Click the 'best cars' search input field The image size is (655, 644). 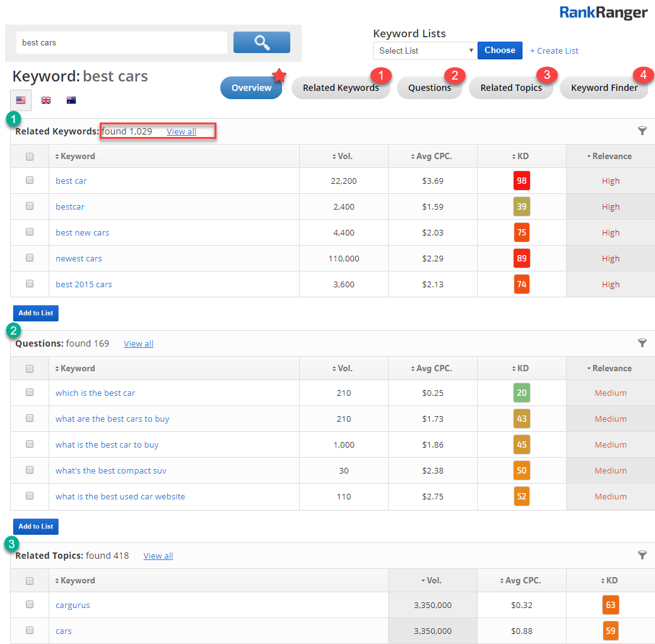[x=121, y=43]
